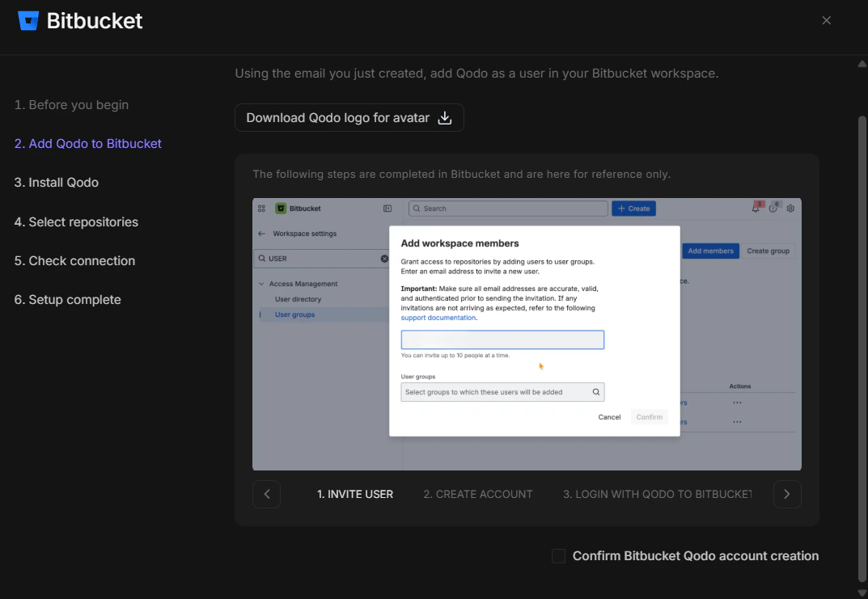868x599 pixels.
Task: Toggle sidebar collapse icon in reference screenshot
Action: (387, 209)
